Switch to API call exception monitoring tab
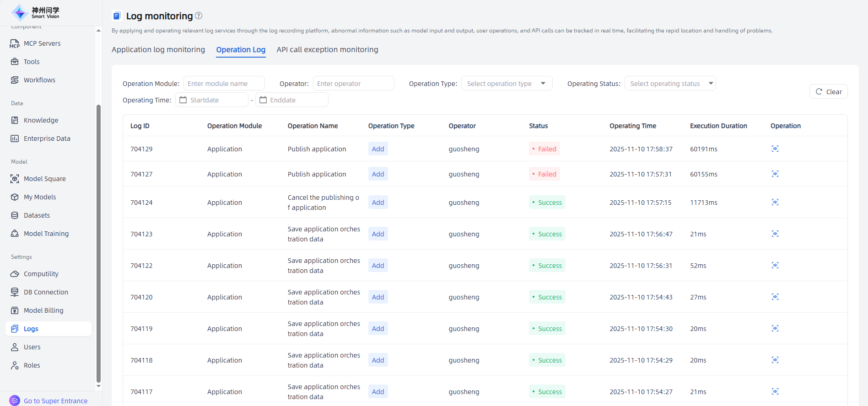868x406 pixels. point(327,49)
